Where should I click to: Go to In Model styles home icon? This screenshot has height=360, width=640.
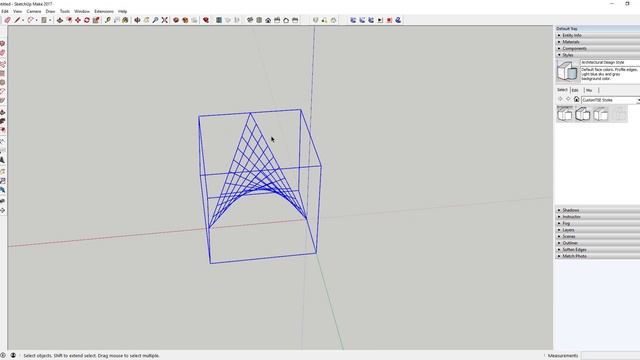pos(576,99)
